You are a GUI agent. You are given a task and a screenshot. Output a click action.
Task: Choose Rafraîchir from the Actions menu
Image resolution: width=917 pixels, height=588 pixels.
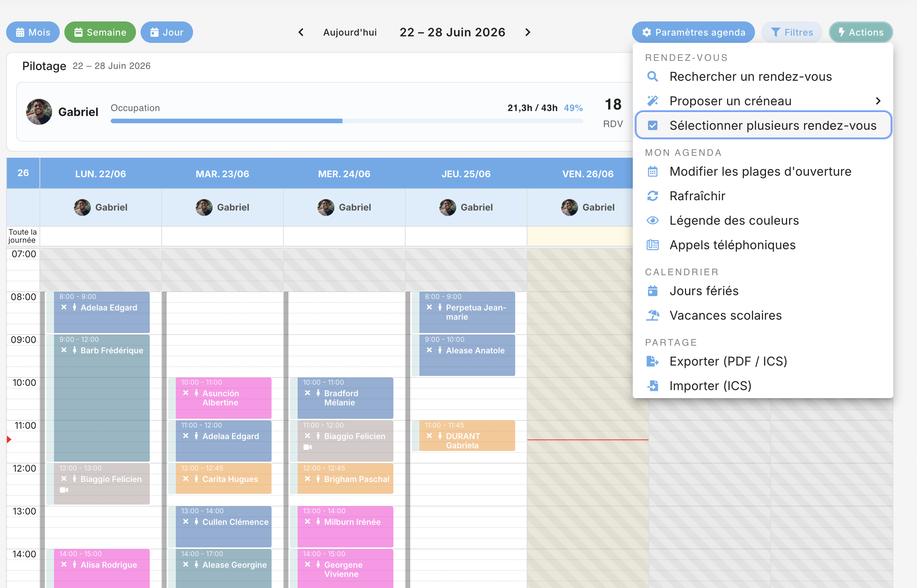(763, 196)
